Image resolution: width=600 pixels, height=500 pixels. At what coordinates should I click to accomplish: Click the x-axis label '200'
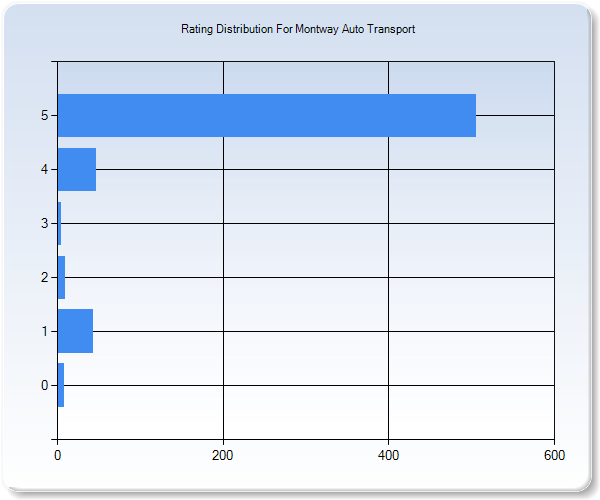pyautogui.click(x=223, y=455)
